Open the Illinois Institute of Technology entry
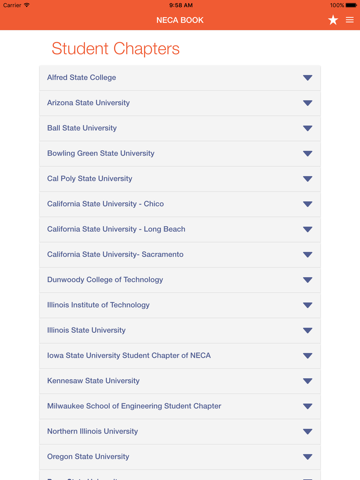 [180, 305]
